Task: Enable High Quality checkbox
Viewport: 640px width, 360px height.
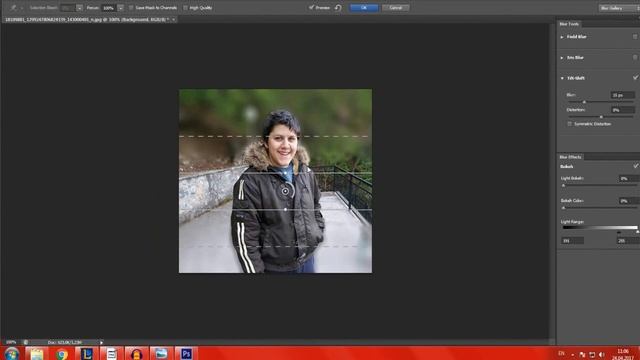Action: (185, 8)
